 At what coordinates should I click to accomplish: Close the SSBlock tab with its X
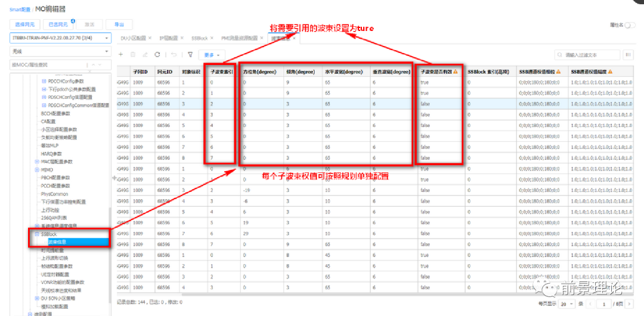[x=212, y=38]
